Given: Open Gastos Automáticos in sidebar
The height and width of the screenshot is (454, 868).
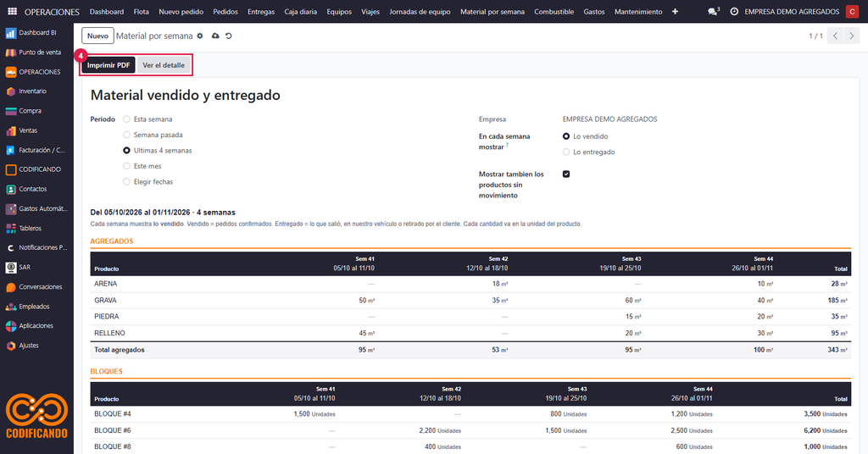Looking at the screenshot, I should (36, 208).
